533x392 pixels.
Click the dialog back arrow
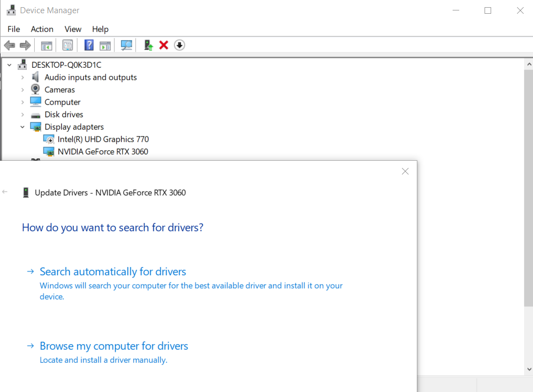(x=5, y=192)
